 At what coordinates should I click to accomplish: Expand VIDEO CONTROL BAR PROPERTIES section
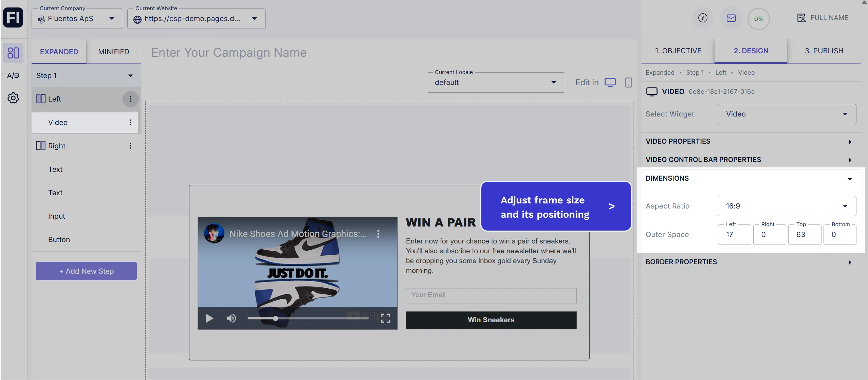click(751, 160)
